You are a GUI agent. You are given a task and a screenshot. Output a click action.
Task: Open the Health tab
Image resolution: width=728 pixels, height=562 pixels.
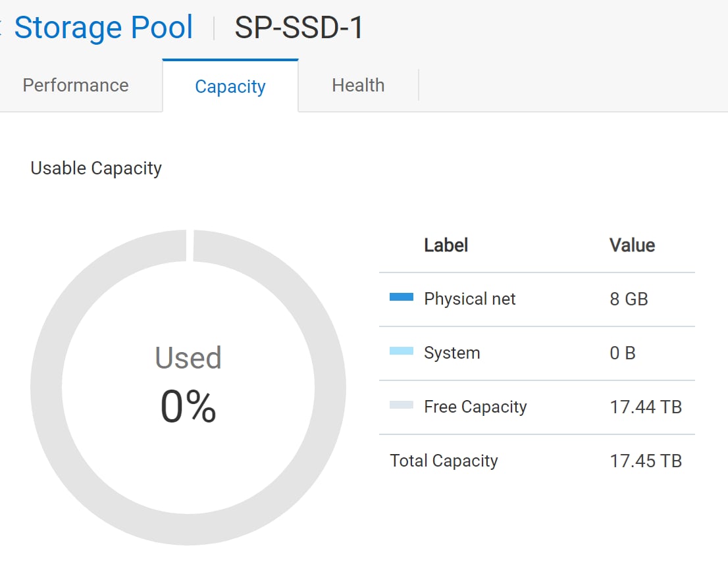click(358, 86)
